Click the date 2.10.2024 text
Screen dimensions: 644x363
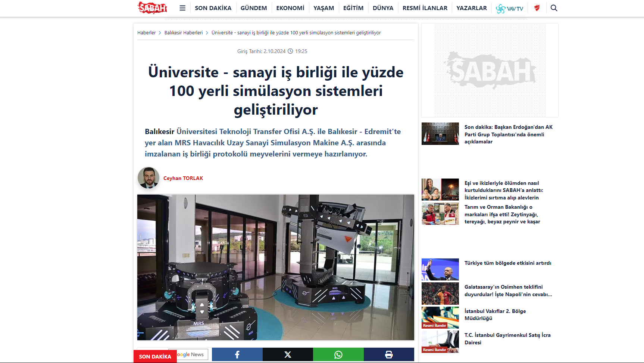click(x=275, y=51)
